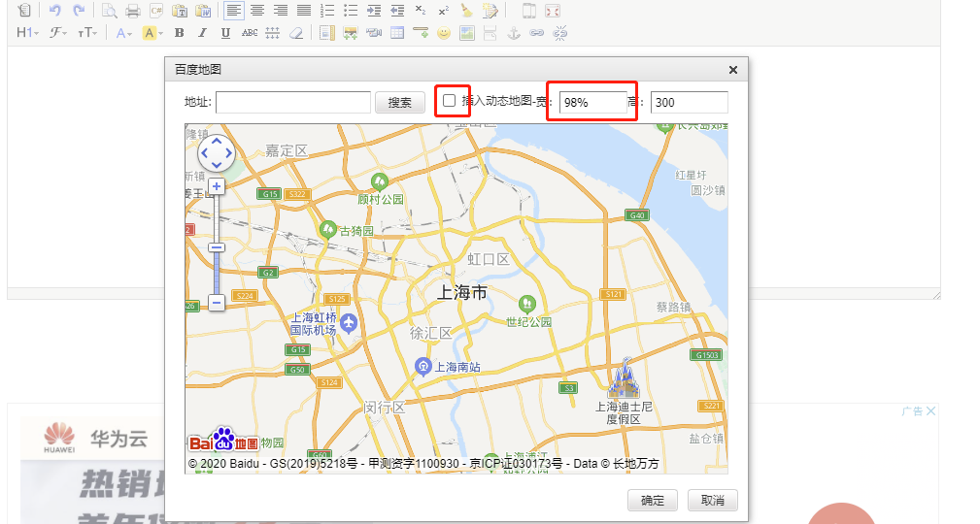Insert a page break

(490, 33)
